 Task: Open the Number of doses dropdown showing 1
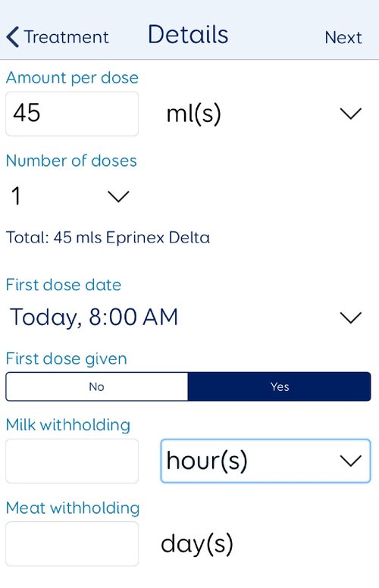pyautogui.click(x=68, y=196)
